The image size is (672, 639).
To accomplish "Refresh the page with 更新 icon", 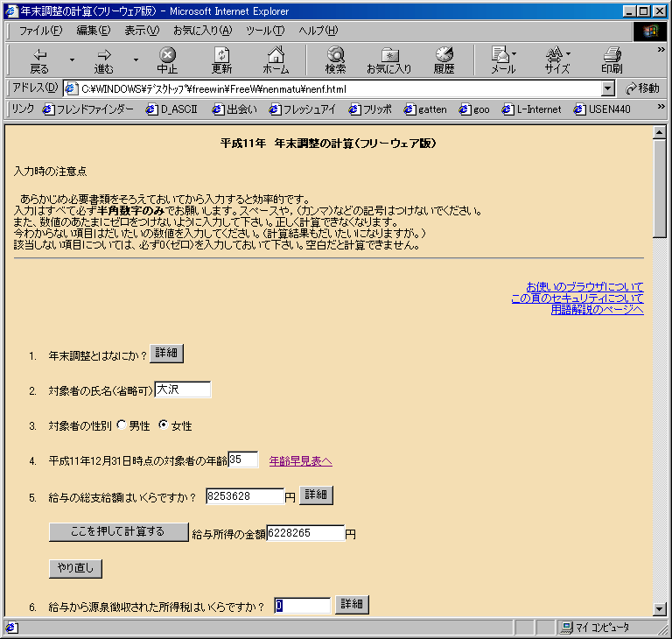I will (x=221, y=54).
